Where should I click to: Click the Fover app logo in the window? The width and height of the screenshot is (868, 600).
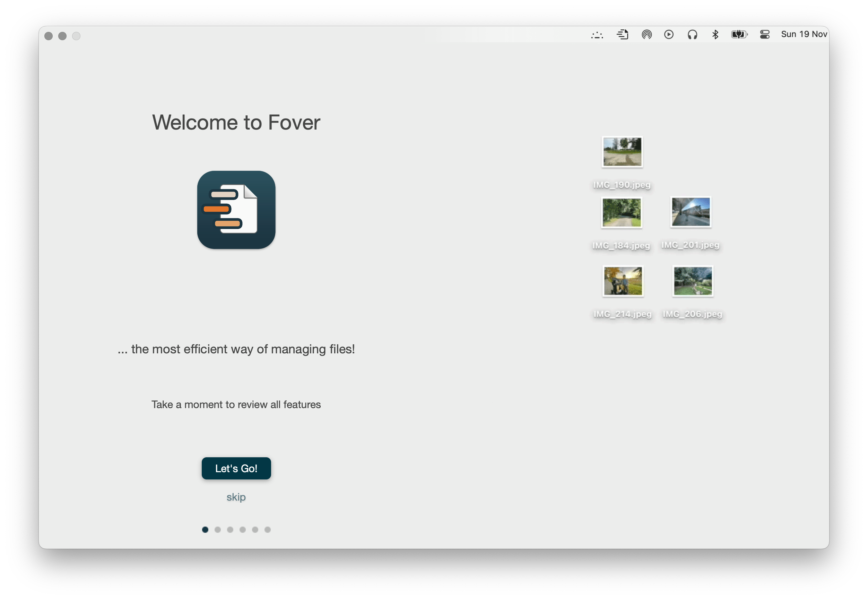pos(236,209)
